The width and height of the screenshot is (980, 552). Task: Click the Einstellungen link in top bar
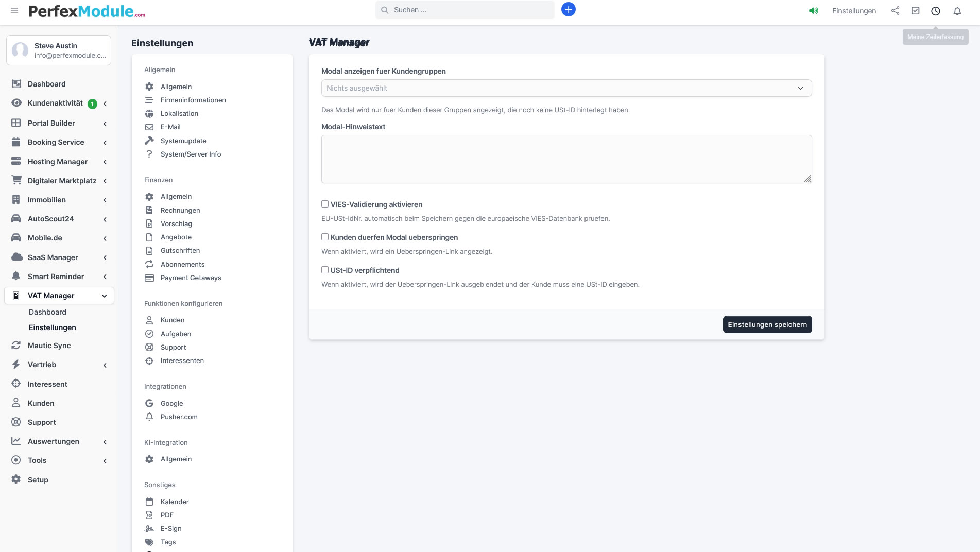(x=853, y=11)
